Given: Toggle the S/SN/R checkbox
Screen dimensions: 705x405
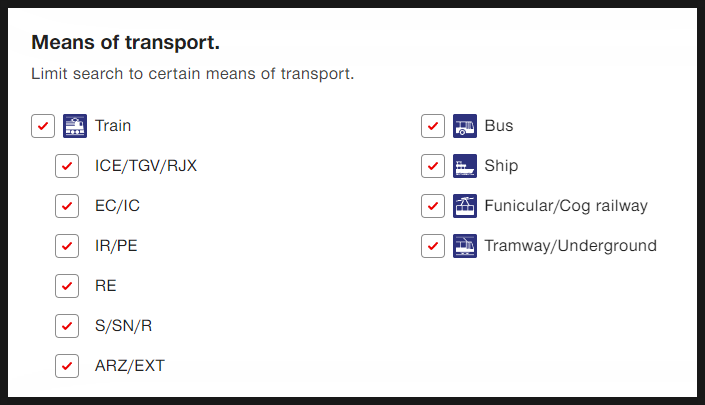Looking at the screenshot, I should pos(67,326).
